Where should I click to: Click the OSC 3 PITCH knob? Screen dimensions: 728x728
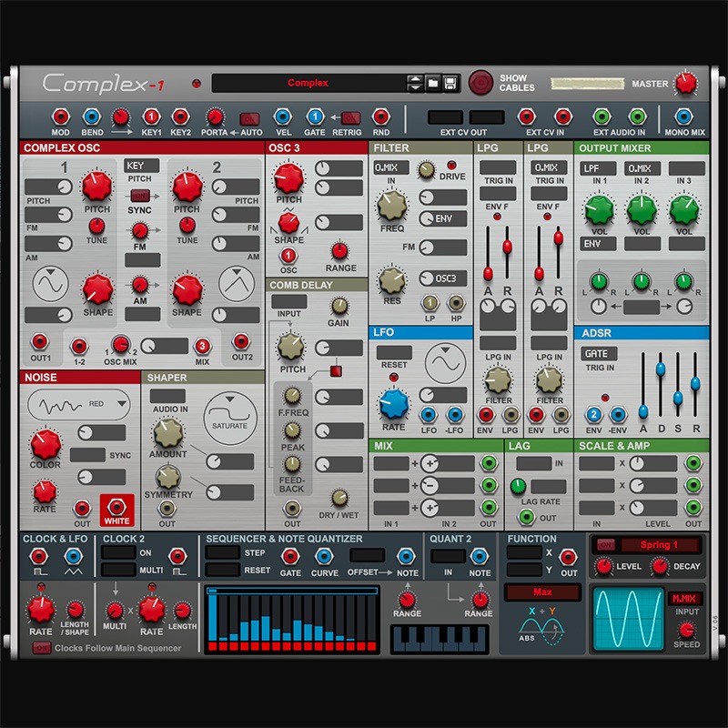point(288,177)
